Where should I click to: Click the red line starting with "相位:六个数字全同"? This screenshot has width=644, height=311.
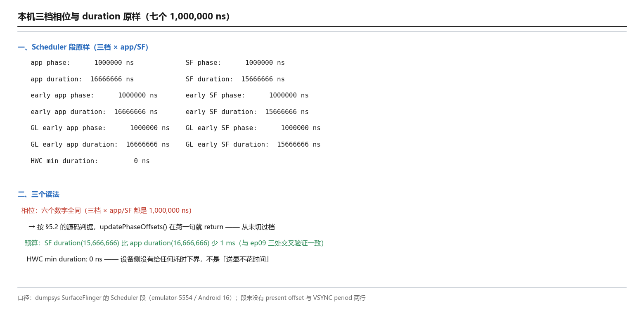pyautogui.click(x=107, y=211)
